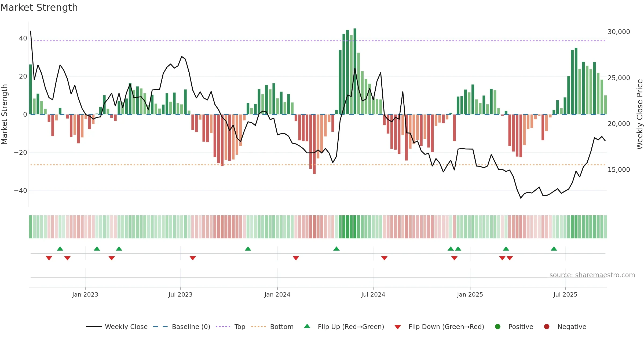Select the earliest Flip Down marker on the left
Image resolution: width=644 pixels, height=362 pixels.
(49, 258)
